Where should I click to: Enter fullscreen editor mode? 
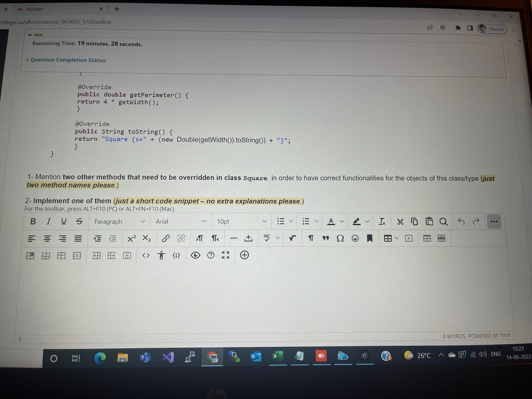coord(225,255)
